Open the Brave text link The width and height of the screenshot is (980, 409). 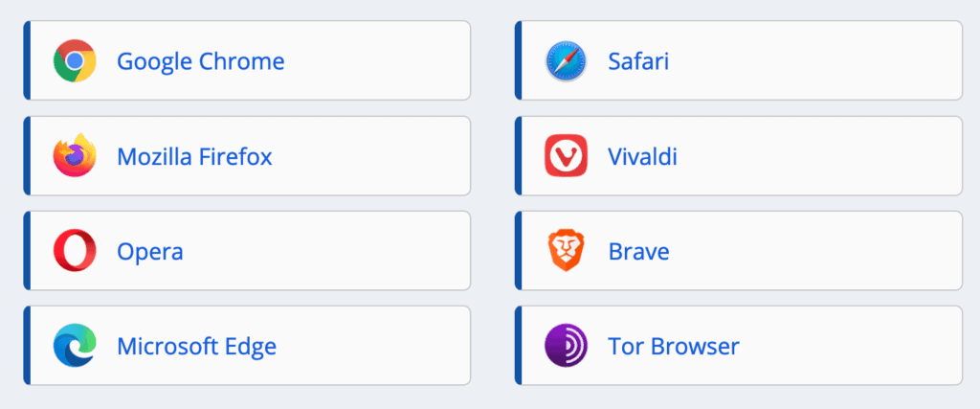pos(638,251)
